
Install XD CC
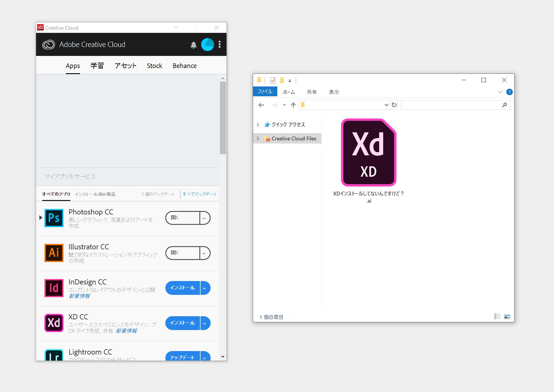[x=183, y=323]
